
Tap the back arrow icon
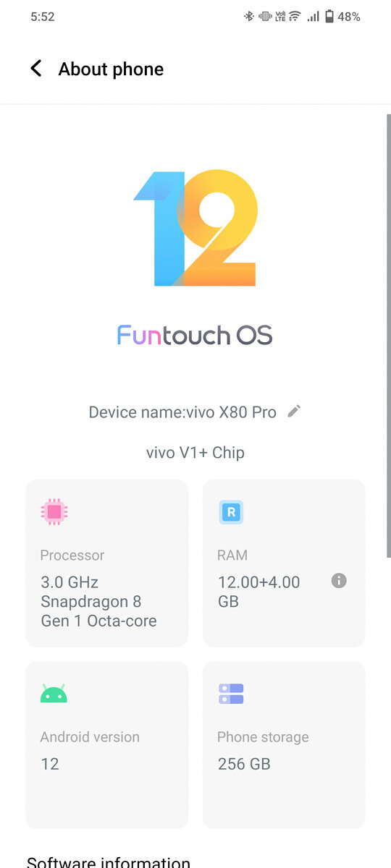tap(35, 69)
